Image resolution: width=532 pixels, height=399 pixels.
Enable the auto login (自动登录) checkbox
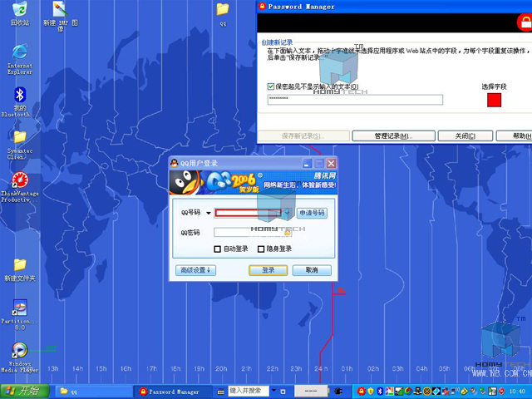click(218, 249)
